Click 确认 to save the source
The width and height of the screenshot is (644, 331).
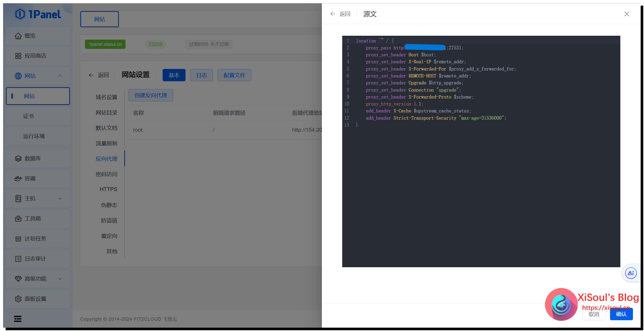[621, 314]
